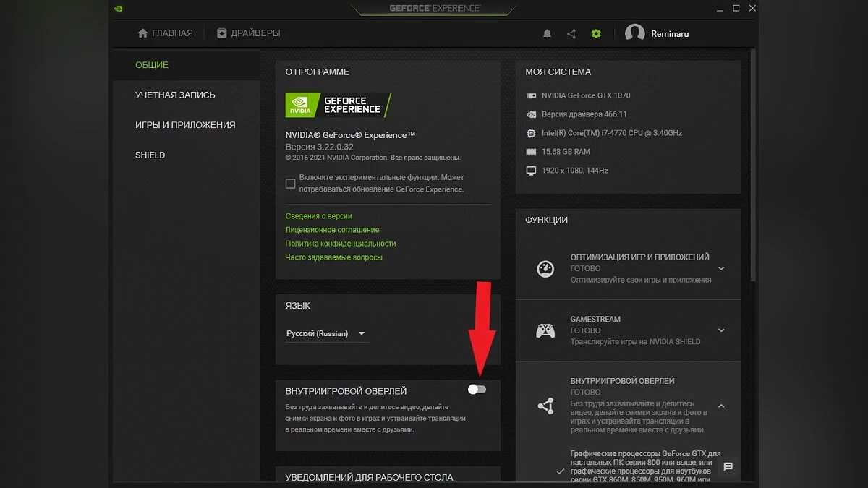This screenshot has height=488, width=868.
Task: Click the Reminaru profile avatar
Action: pos(634,33)
